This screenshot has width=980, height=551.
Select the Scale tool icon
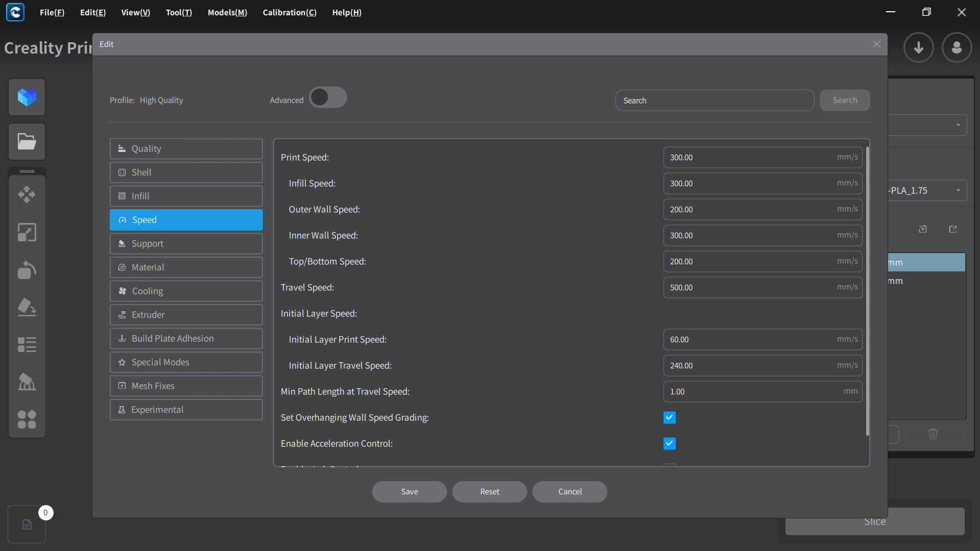(27, 232)
